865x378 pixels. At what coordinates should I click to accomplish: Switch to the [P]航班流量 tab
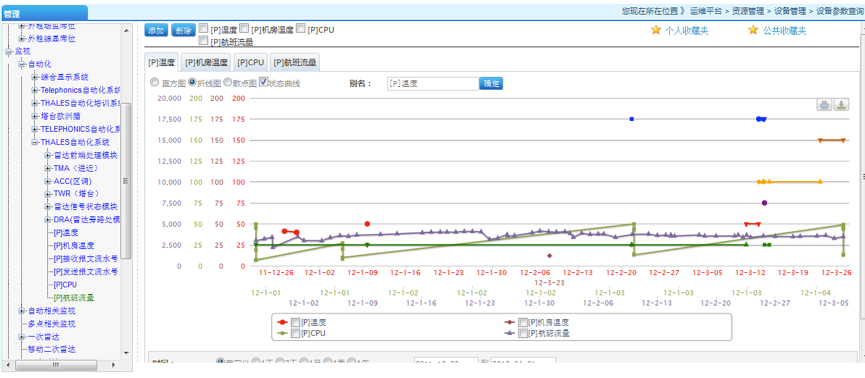pyautogui.click(x=295, y=63)
